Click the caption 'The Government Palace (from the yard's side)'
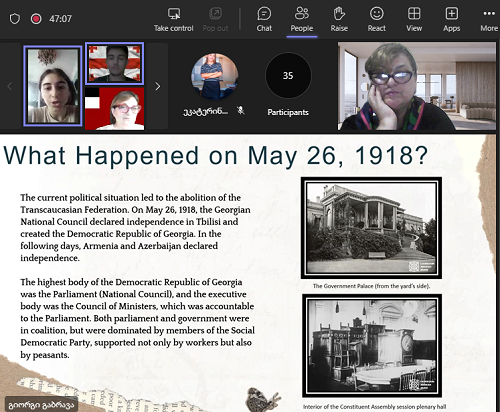This screenshot has width=500, height=412. tap(371, 286)
